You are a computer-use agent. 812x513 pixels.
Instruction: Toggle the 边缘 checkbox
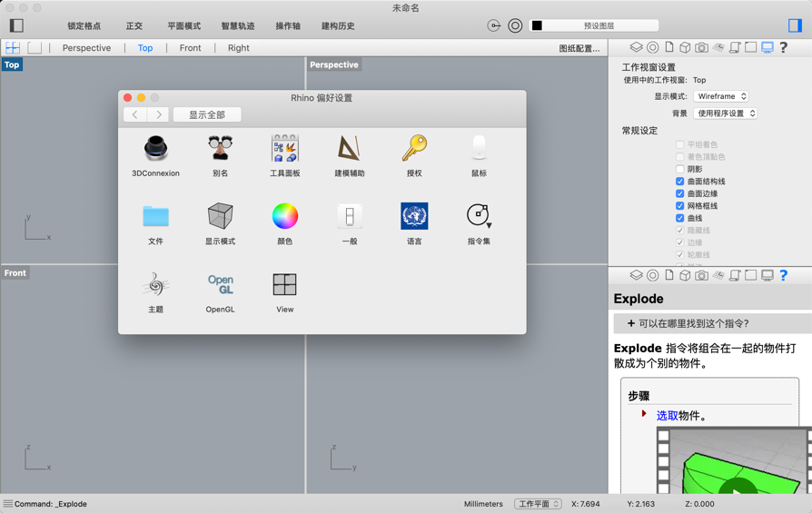tap(680, 242)
